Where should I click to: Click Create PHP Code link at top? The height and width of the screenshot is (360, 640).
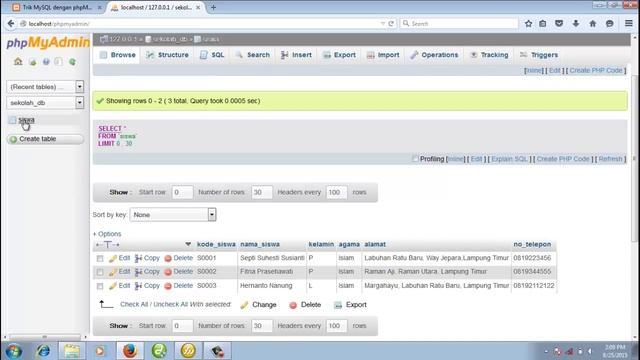[x=596, y=70]
